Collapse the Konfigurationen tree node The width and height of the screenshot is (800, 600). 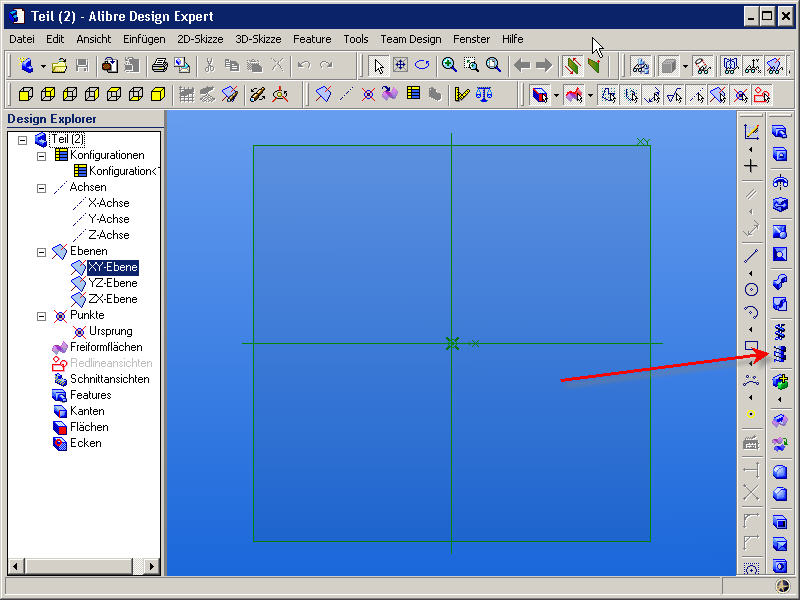[41, 156]
